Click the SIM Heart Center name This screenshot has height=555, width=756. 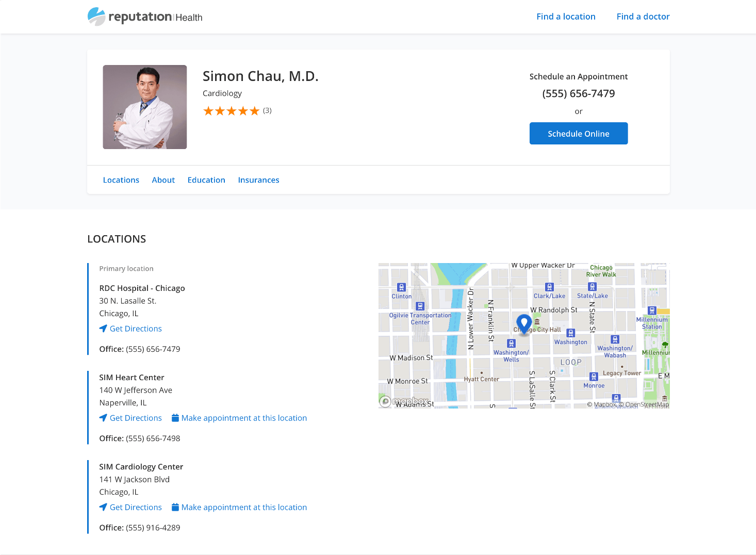[132, 378]
